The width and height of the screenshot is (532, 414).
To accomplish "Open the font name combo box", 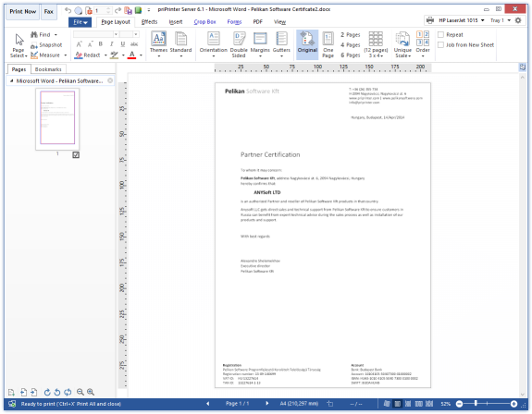I will point(96,34).
